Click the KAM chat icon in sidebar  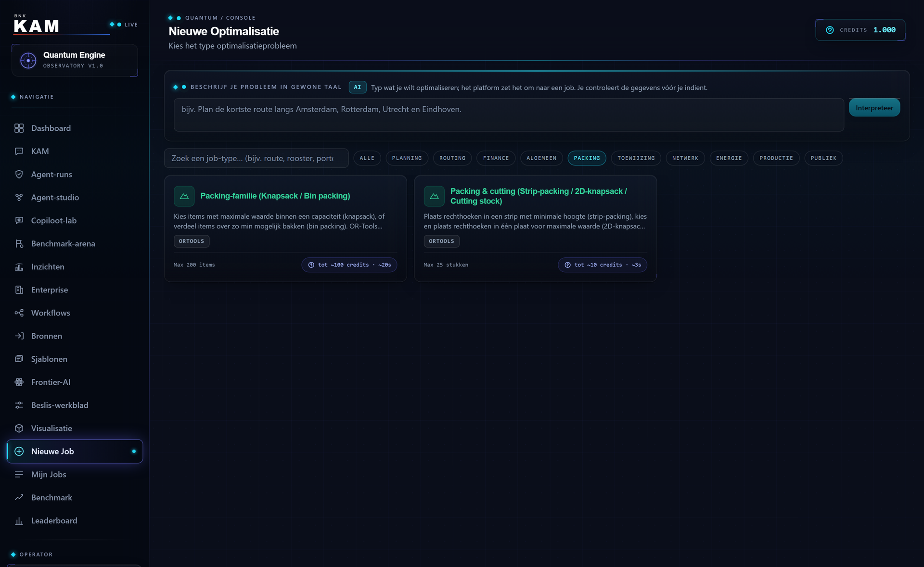click(19, 151)
